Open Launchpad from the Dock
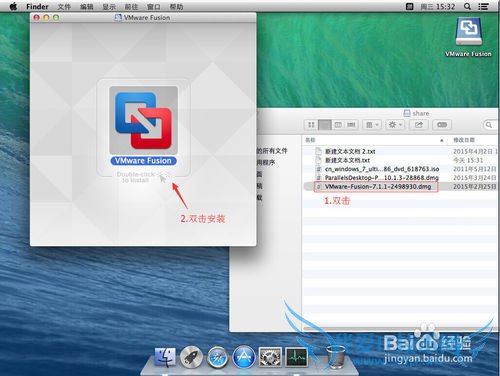The height and width of the screenshot is (376, 500). (x=191, y=357)
